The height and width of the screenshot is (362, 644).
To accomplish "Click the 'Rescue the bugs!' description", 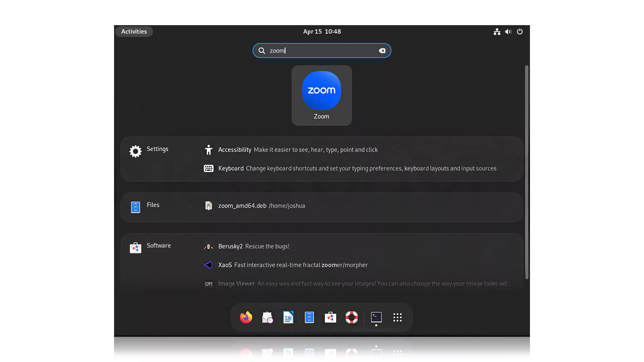I will click(x=267, y=246).
